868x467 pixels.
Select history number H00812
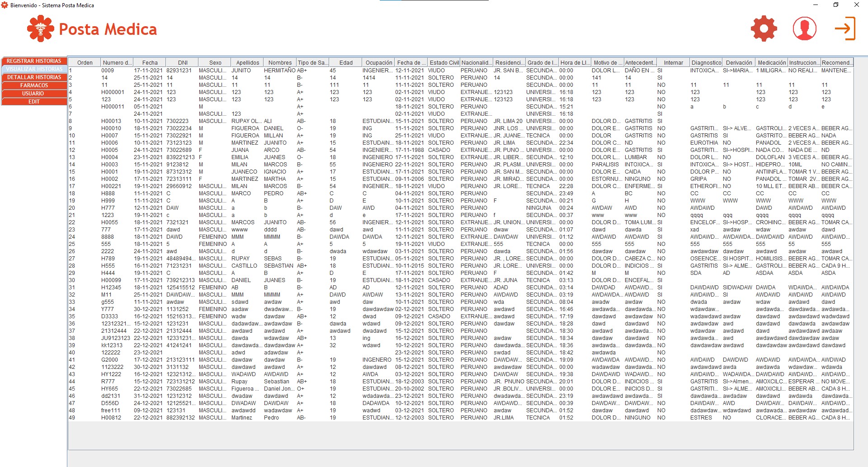[x=117, y=418]
